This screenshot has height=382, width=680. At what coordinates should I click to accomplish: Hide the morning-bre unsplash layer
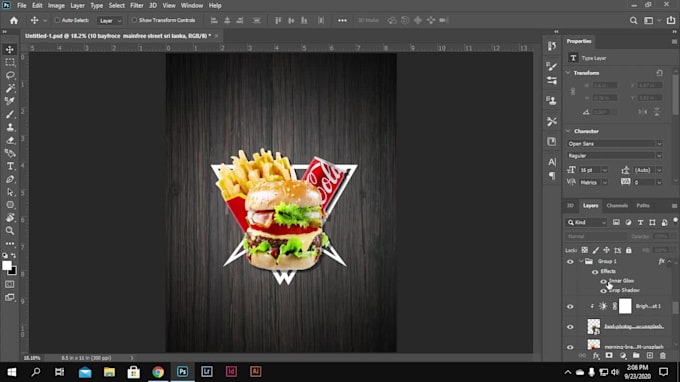[x=570, y=347]
